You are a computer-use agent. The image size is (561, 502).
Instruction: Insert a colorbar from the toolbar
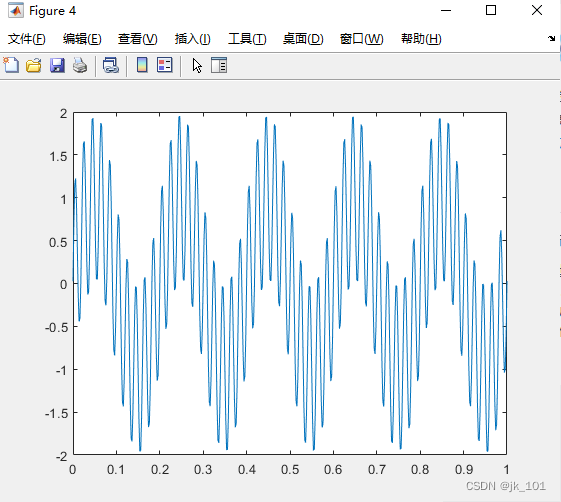click(x=142, y=65)
